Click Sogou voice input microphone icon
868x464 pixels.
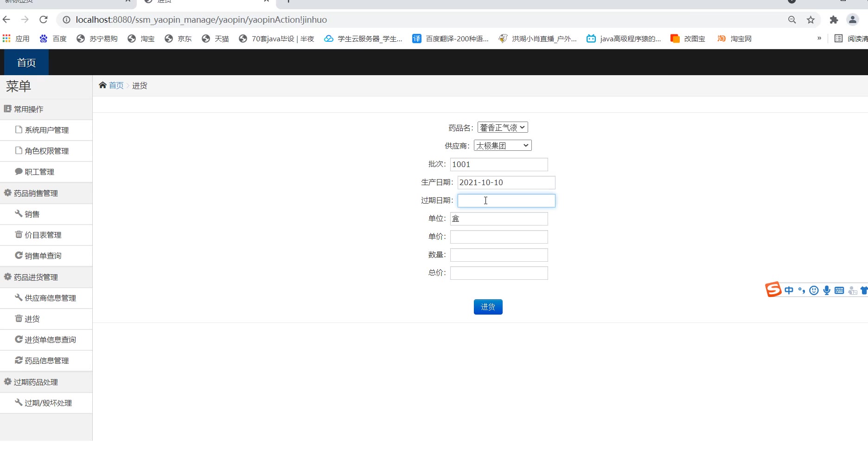[827, 290]
